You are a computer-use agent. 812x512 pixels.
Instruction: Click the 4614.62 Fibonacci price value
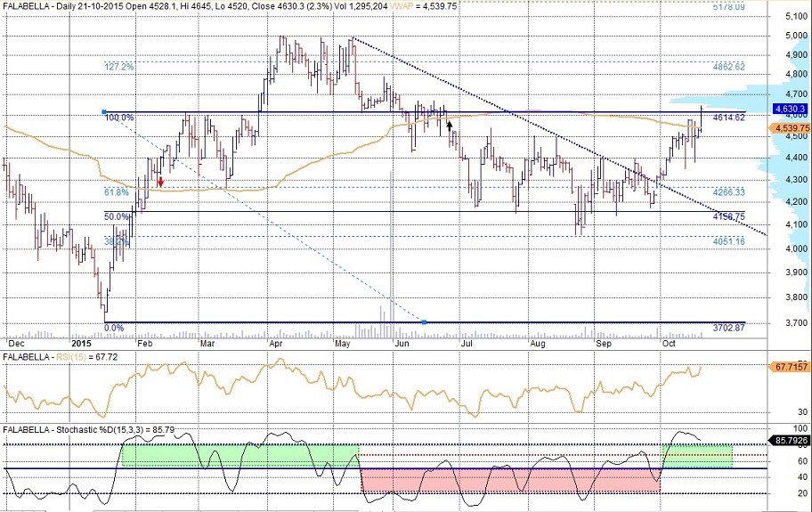[728, 118]
